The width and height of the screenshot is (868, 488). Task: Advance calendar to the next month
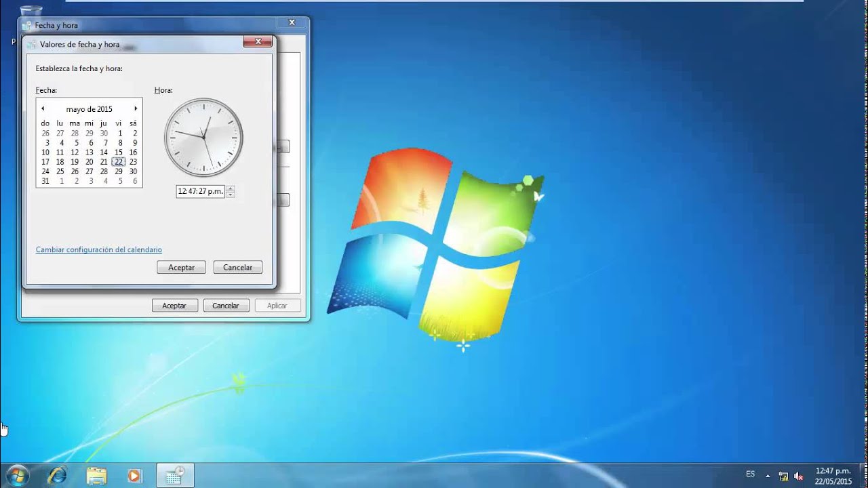pos(136,108)
